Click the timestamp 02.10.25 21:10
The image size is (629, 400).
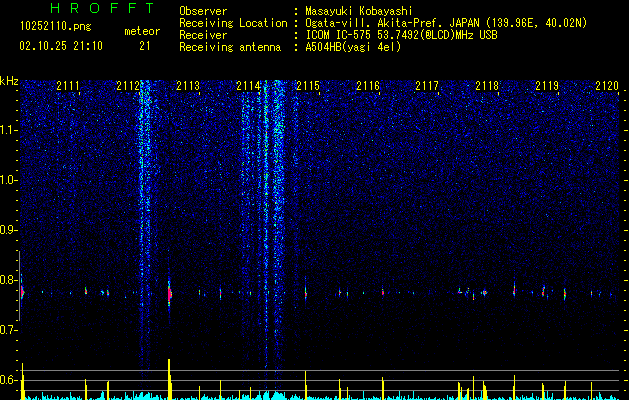tap(61, 46)
